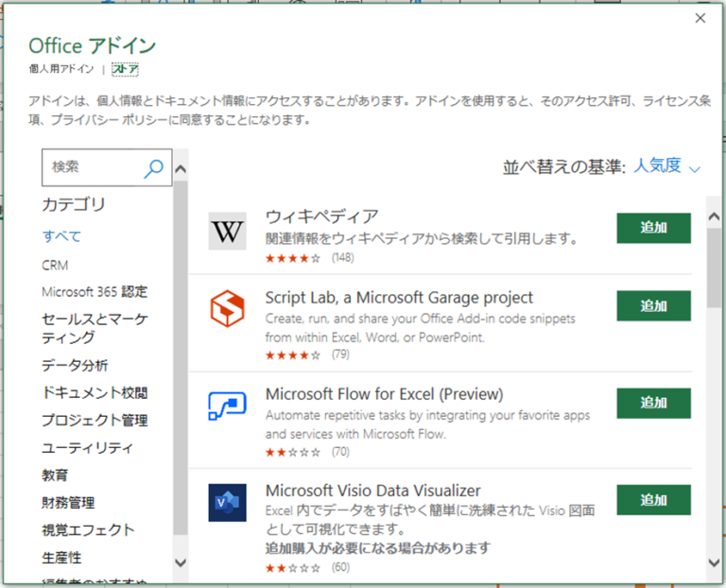Screen dimensions: 726x588
Task: Switch to the 個人用アドイン tab
Action: coord(61,69)
